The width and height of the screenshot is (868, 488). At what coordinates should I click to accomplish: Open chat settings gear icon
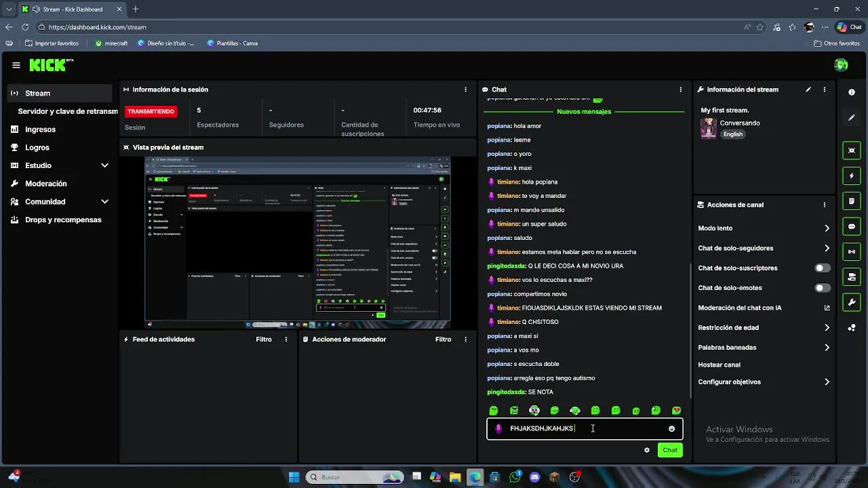click(x=647, y=450)
